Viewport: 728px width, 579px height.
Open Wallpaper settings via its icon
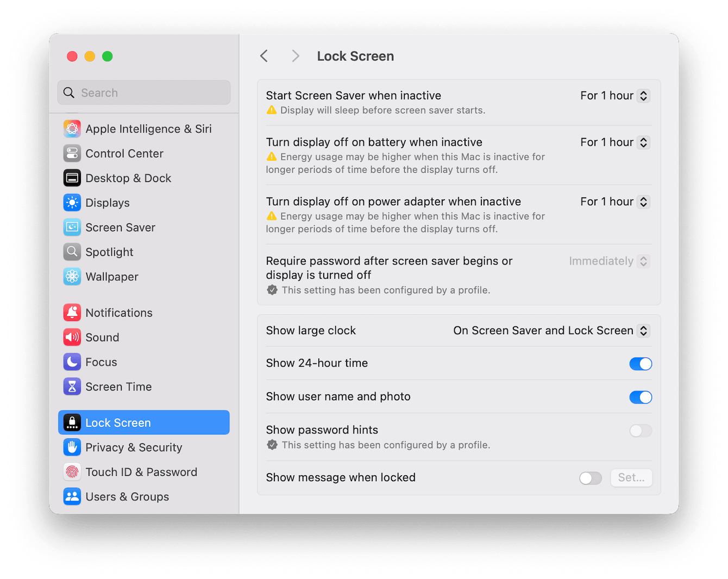click(x=72, y=276)
